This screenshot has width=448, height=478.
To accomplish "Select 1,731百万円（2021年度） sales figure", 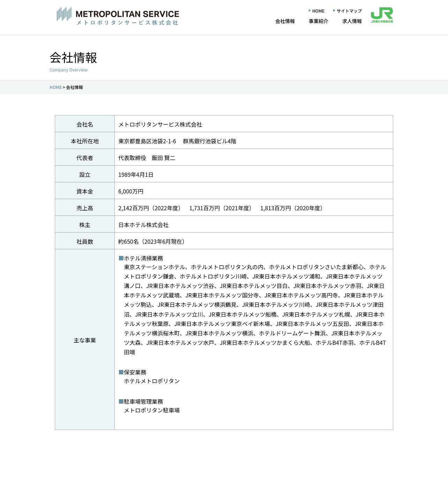I will (x=222, y=208).
